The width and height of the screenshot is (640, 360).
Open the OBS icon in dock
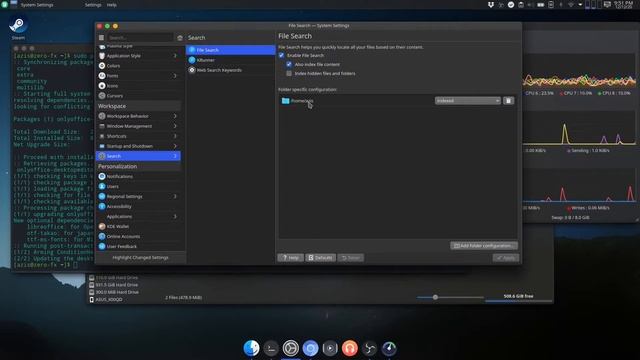point(369,348)
